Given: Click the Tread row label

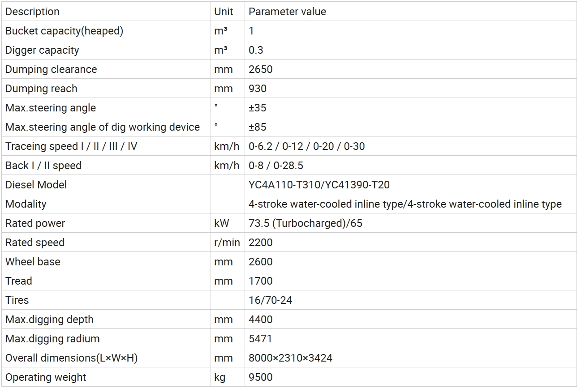Looking at the screenshot, I should click(19, 281).
